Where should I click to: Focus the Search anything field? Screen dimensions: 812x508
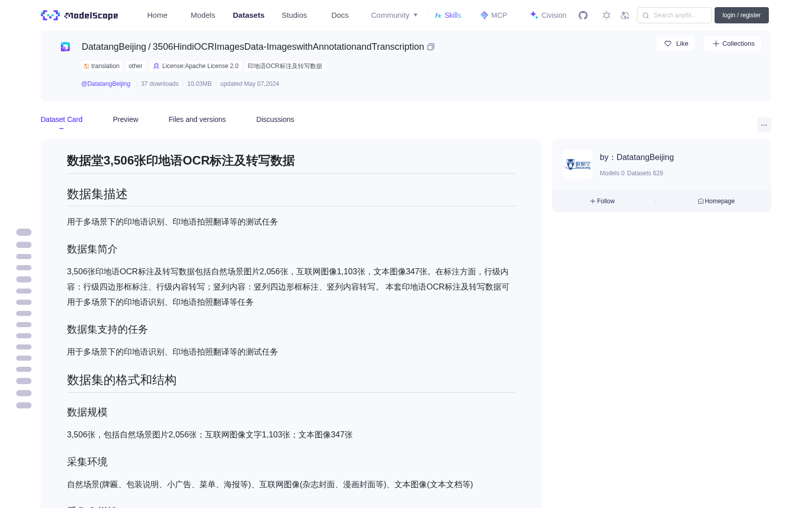[674, 15]
